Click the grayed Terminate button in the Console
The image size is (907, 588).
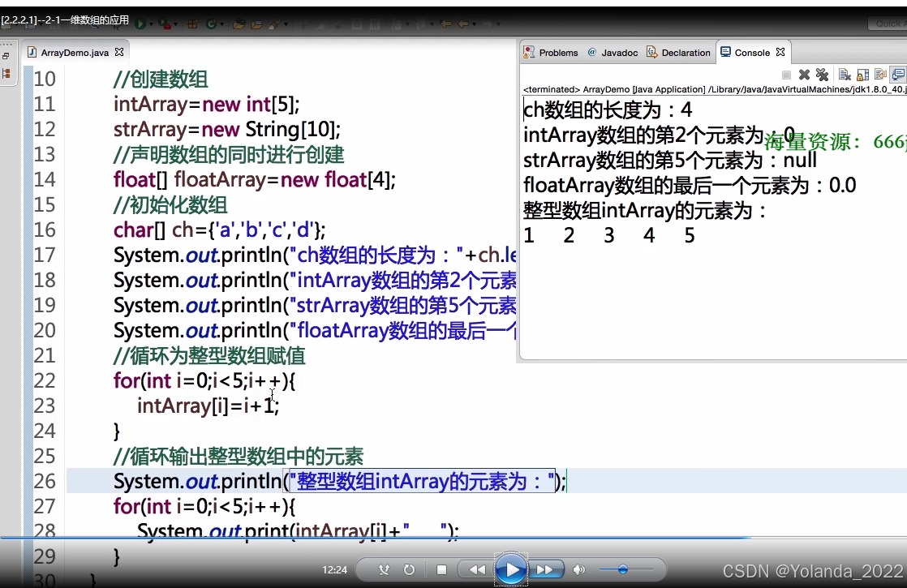pos(787,75)
